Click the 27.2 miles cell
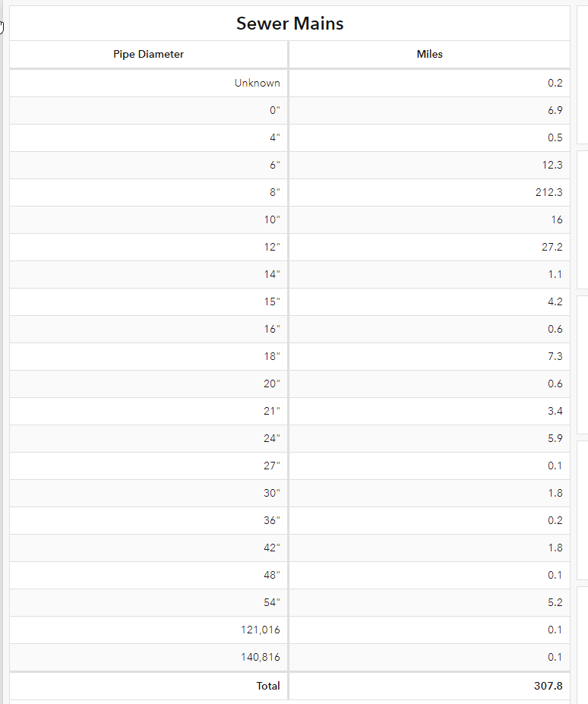The width and height of the screenshot is (588, 704). click(552, 248)
